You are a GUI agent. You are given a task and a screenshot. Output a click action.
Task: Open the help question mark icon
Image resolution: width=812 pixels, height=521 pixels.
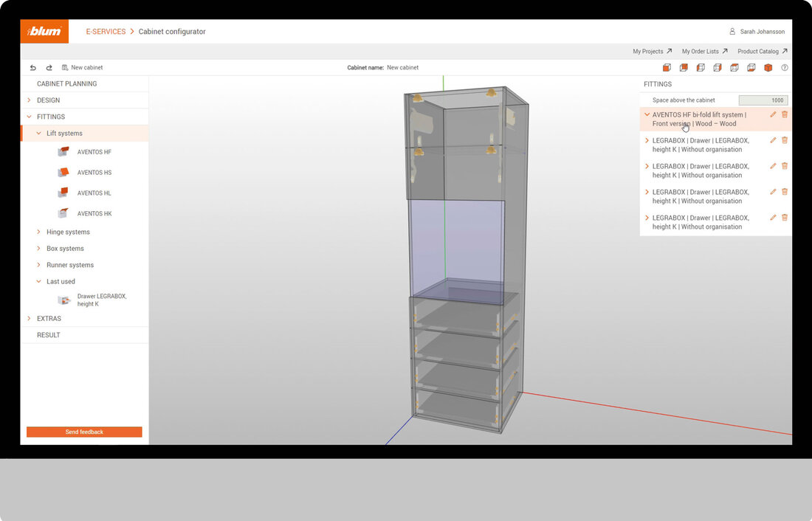pyautogui.click(x=785, y=67)
